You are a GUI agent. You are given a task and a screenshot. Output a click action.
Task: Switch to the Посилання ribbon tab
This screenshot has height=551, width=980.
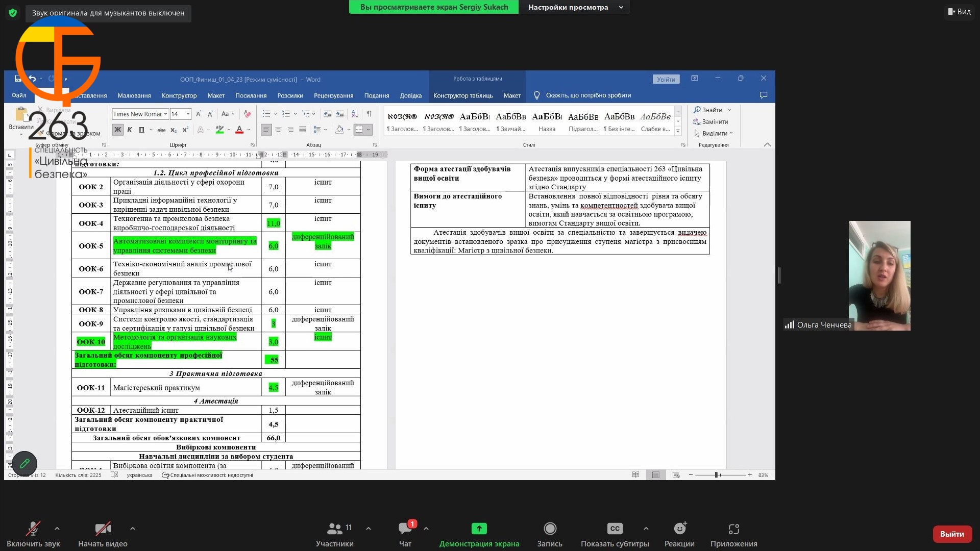pyautogui.click(x=251, y=95)
